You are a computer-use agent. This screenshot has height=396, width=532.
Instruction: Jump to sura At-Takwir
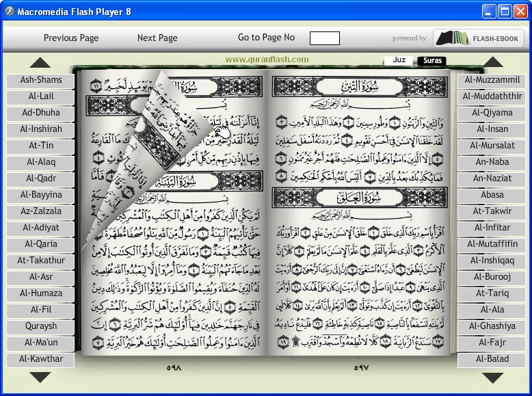[492, 211]
